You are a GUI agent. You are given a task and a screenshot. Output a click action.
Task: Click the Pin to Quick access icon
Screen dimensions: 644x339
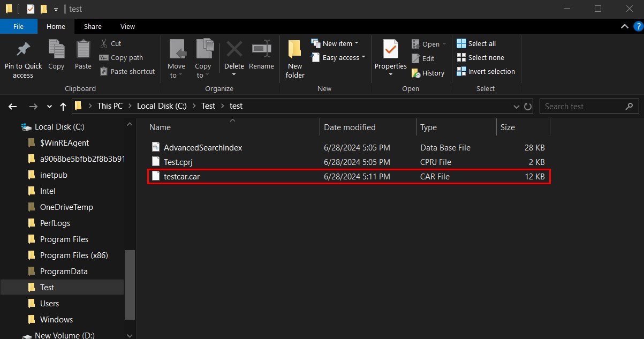pos(23,50)
